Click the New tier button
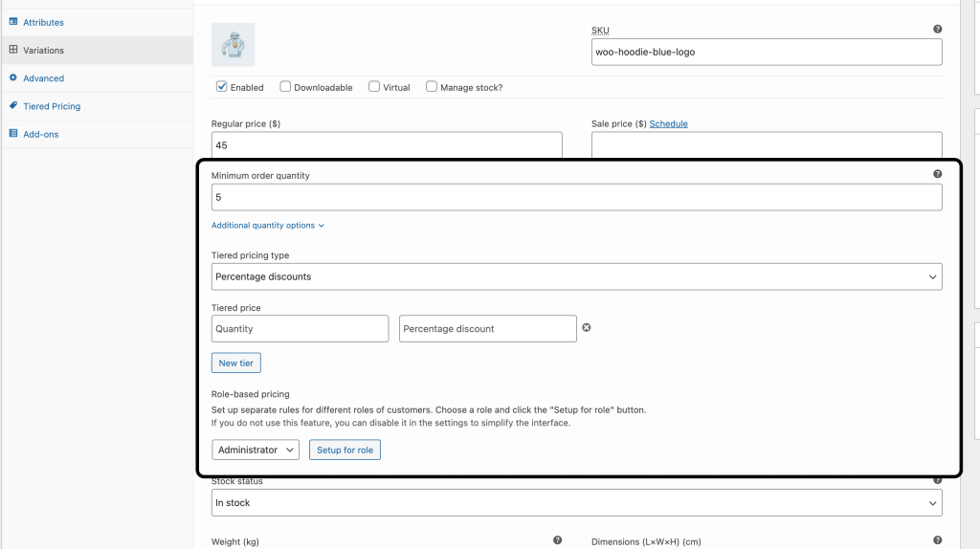 tap(235, 363)
